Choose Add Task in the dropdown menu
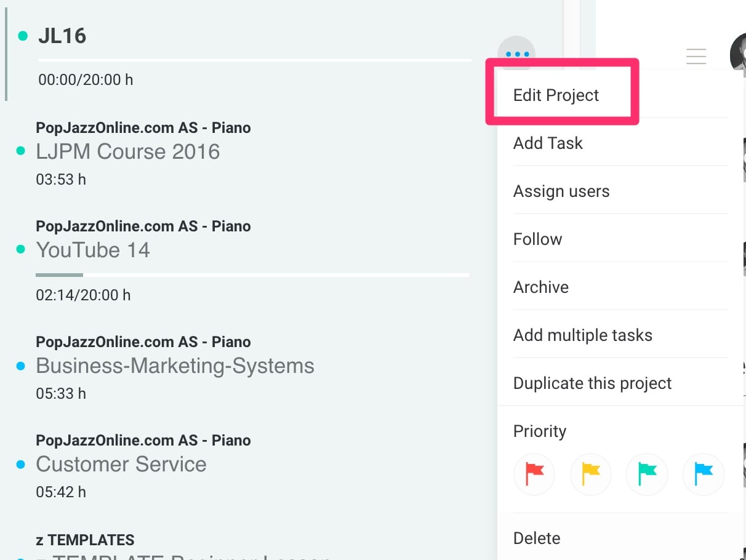The width and height of the screenshot is (746, 560). [x=548, y=143]
